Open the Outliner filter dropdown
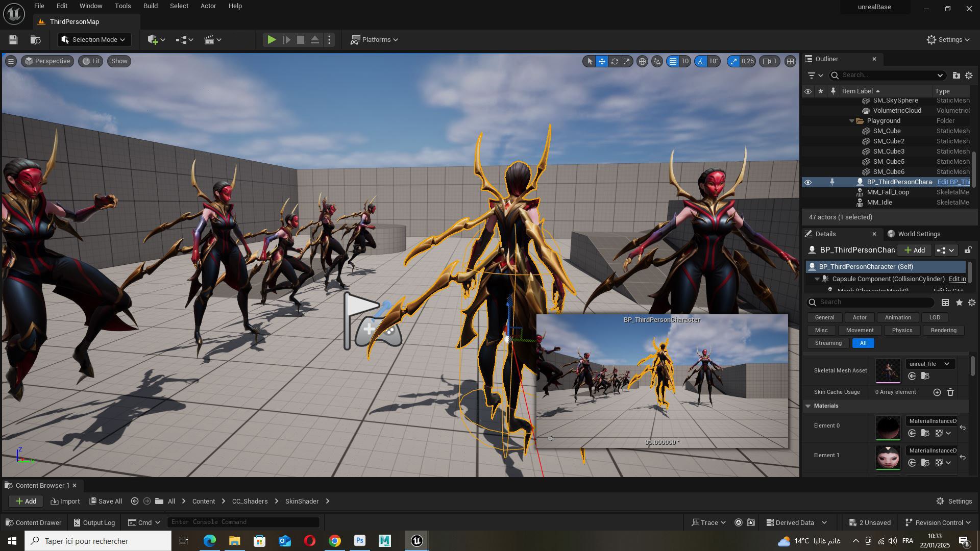Screen dimensions: 980x551 tap(815, 76)
